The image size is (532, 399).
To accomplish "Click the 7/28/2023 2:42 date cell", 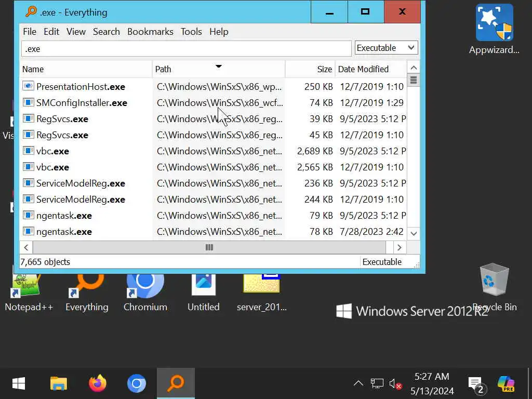I will (371, 232).
